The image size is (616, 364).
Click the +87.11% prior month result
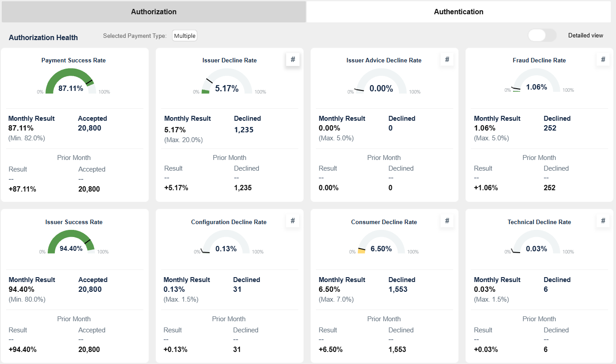point(22,189)
